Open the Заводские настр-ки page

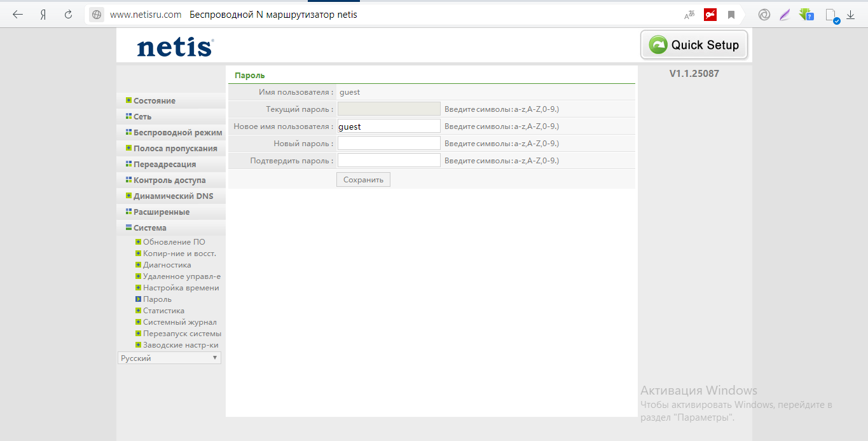(181, 345)
